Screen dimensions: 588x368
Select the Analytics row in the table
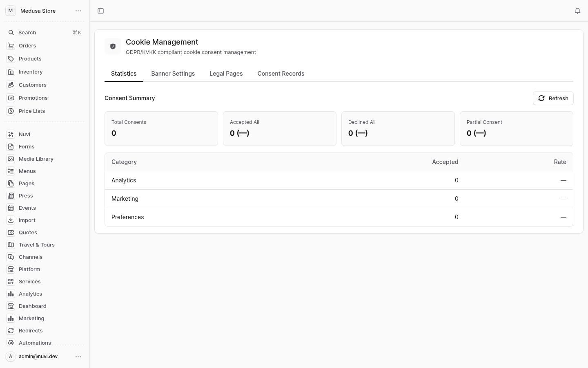339,180
